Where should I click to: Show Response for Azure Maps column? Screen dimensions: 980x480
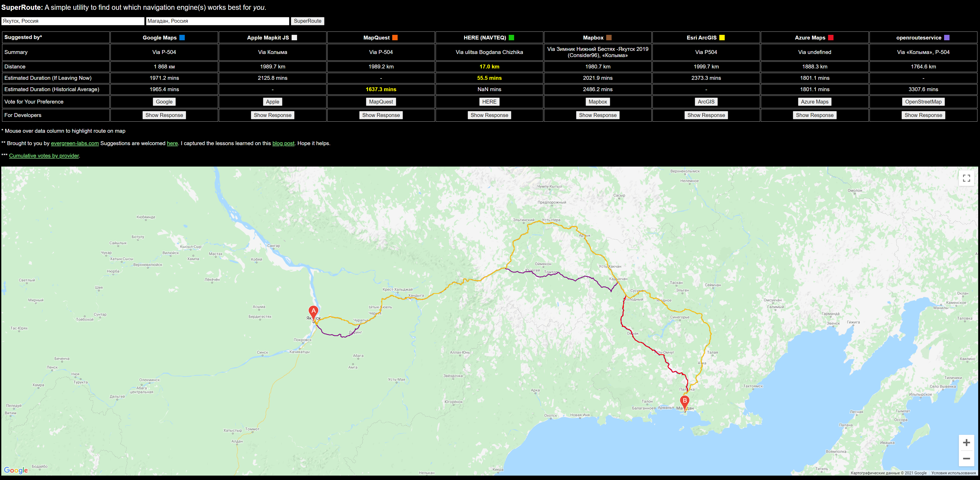click(815, 115)
